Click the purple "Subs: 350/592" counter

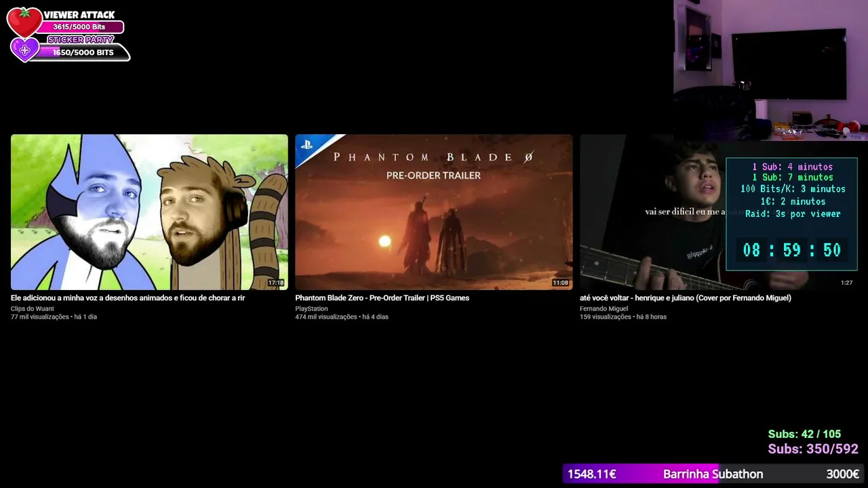click(813, 449)
